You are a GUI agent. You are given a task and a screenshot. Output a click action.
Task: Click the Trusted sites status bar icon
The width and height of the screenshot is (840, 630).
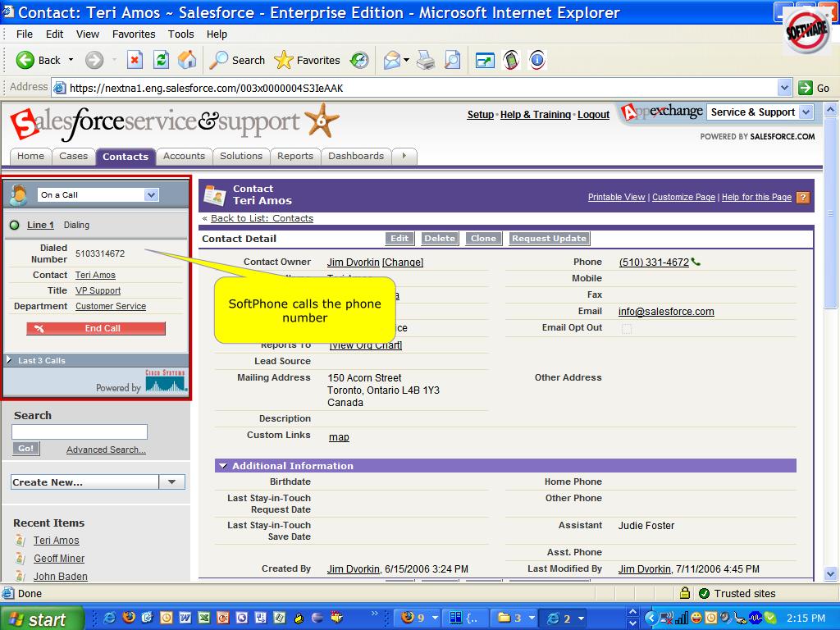[x=704, y=594]
